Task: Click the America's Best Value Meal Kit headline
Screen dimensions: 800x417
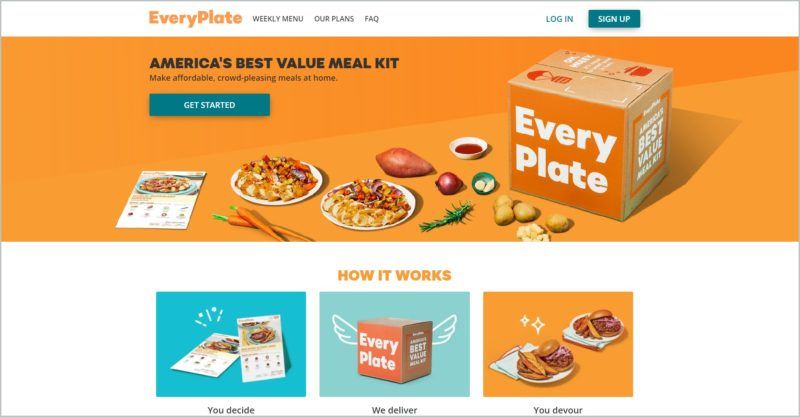Action: (x=274, y=63)
